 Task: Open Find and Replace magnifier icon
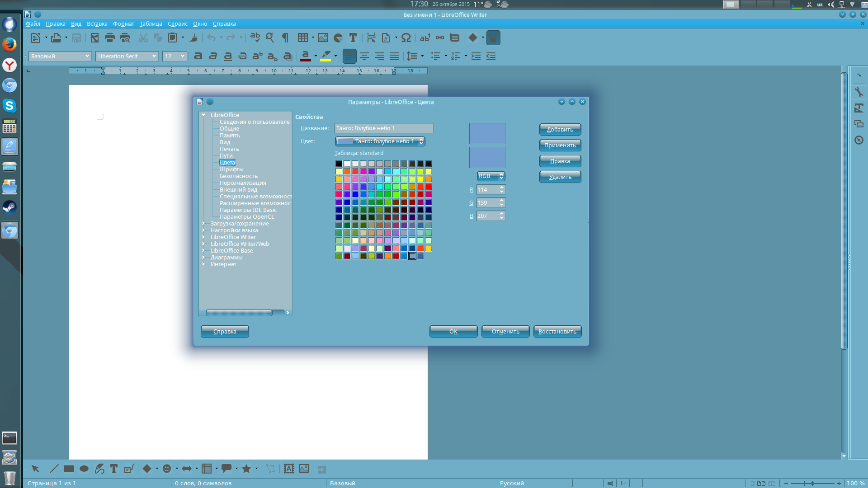[x=270, y=38]
